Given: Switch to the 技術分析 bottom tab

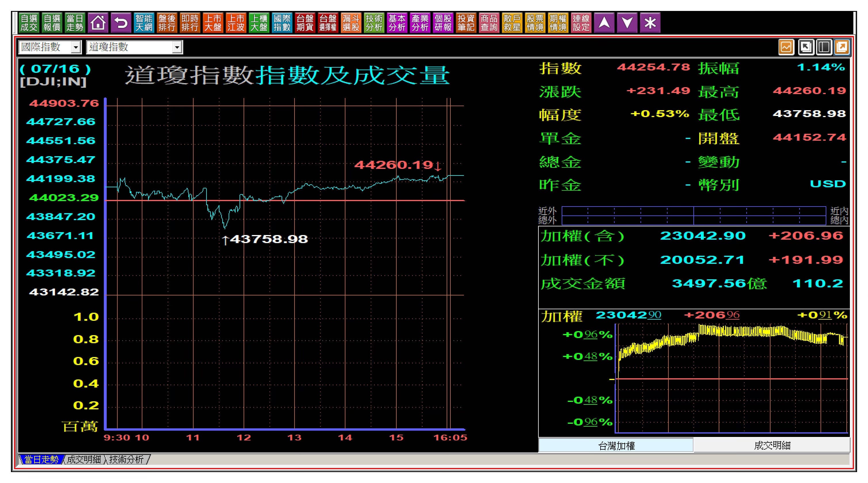Looking at the screenshot, I should (126, 459).
